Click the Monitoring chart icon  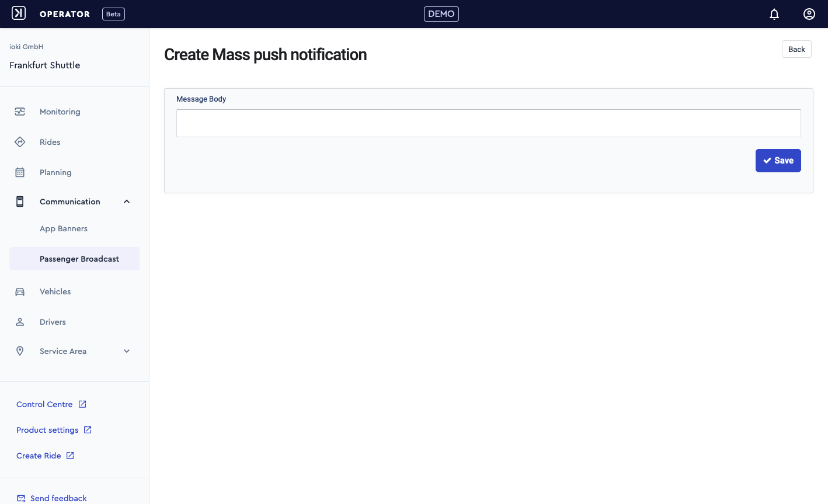coord(20,112)
